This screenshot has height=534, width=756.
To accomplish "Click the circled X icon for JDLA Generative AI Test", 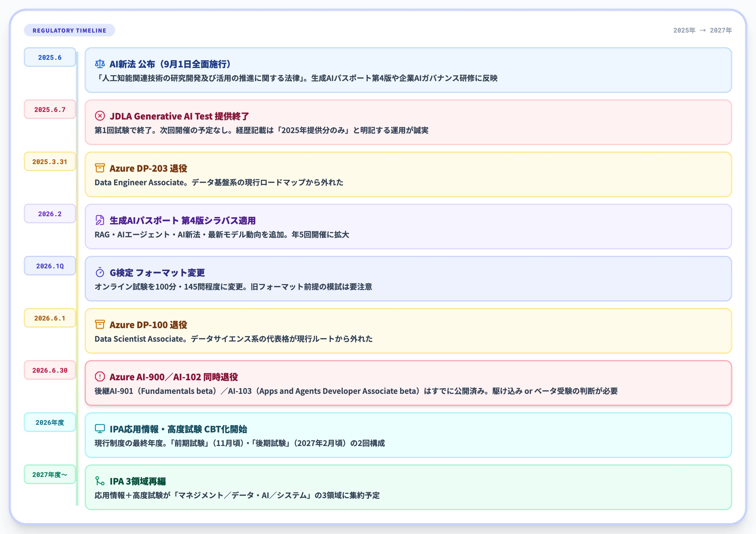I will pos(100,116).
